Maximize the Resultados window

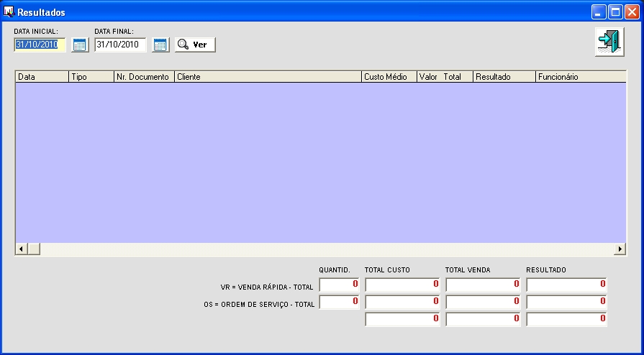[x=615, y=11]
